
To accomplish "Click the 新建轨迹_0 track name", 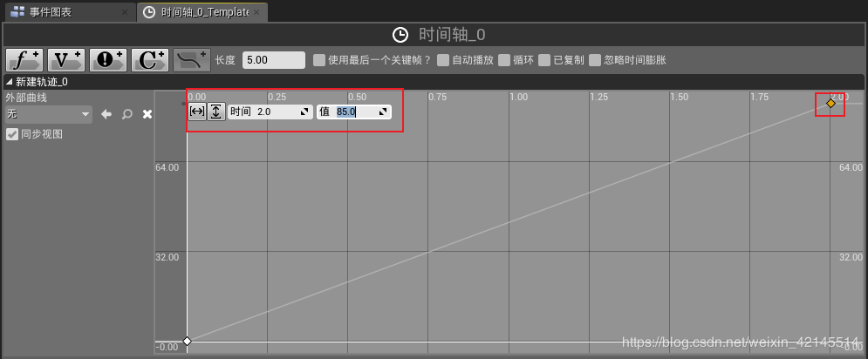I will click(x=42, y=82).
